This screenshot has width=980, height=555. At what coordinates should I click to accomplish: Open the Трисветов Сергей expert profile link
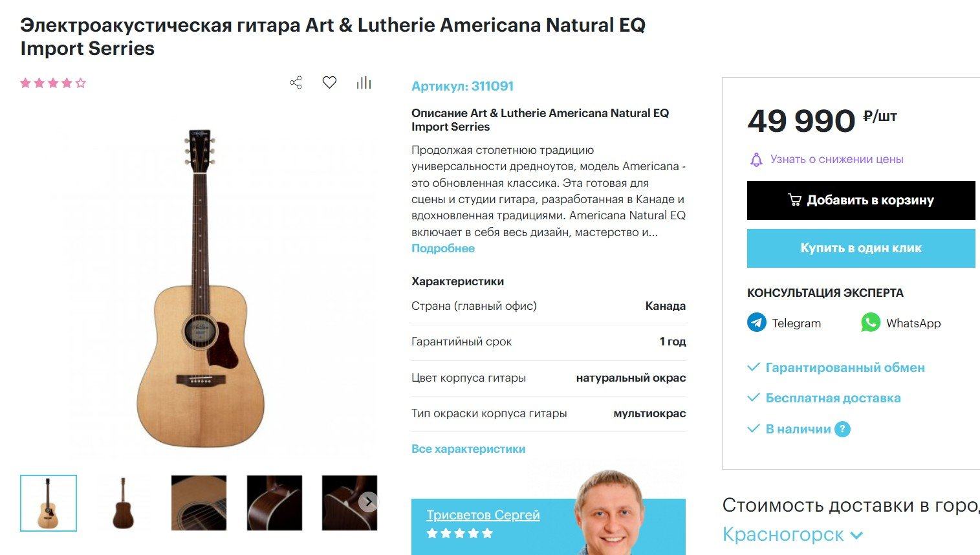tap(483, 515)
